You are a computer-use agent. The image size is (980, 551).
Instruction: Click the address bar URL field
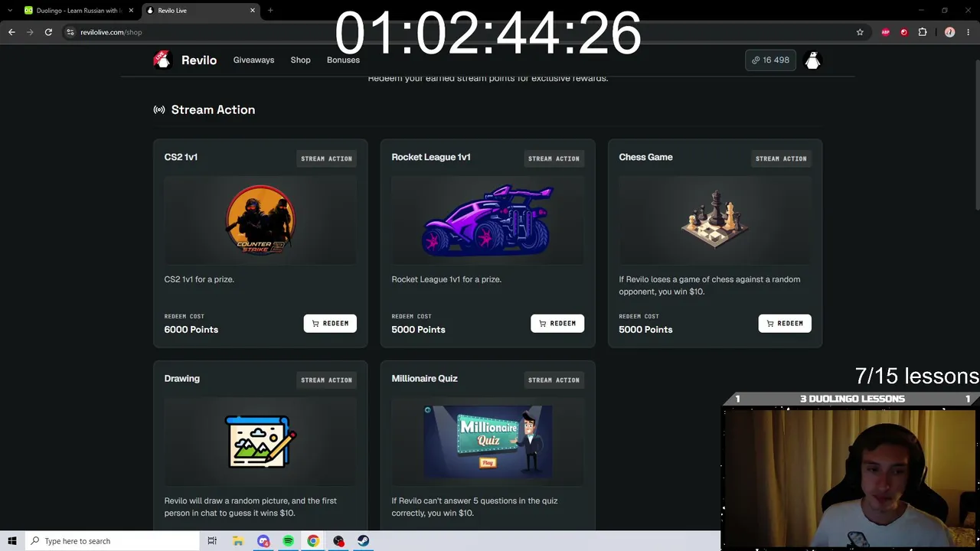point(459,32)
